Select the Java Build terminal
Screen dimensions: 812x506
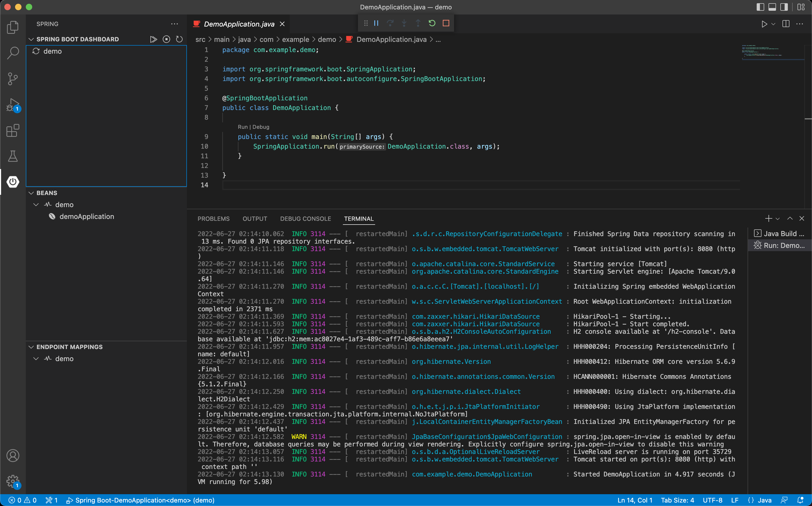(x=779, y=234)
